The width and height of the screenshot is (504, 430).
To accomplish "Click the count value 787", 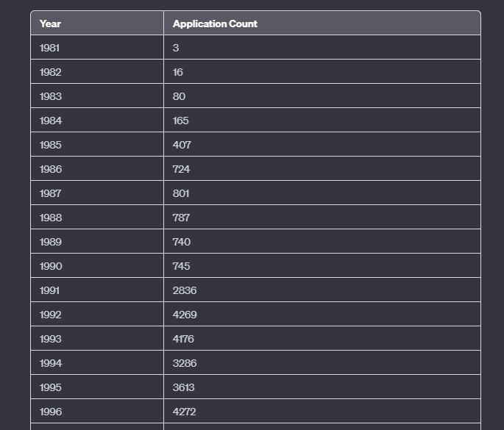I will click(181, 218).
